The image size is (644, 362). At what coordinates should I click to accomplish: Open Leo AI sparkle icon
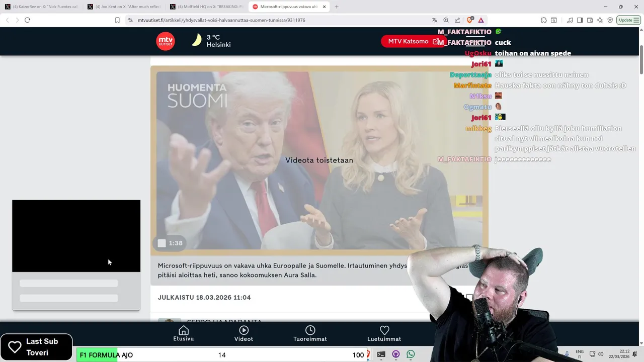click(600, 20)
